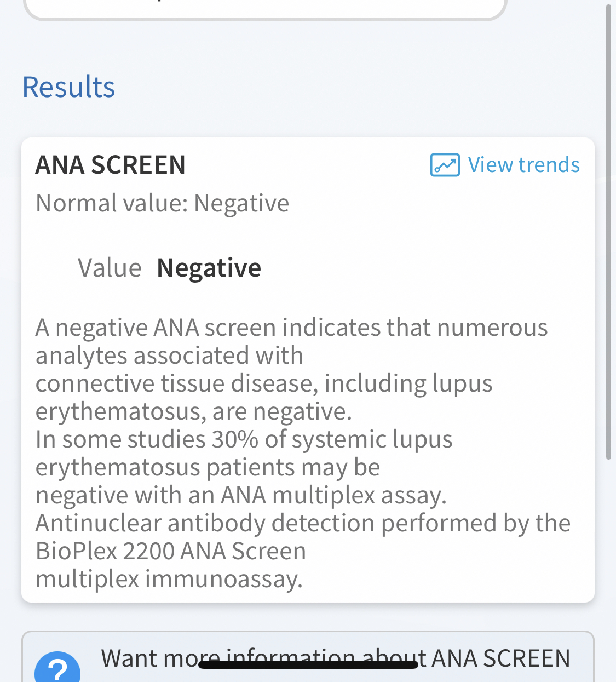Viewport: 616px width, 682px height.
Task: Tap the In some studies 30% sentence
Action: 244,439
